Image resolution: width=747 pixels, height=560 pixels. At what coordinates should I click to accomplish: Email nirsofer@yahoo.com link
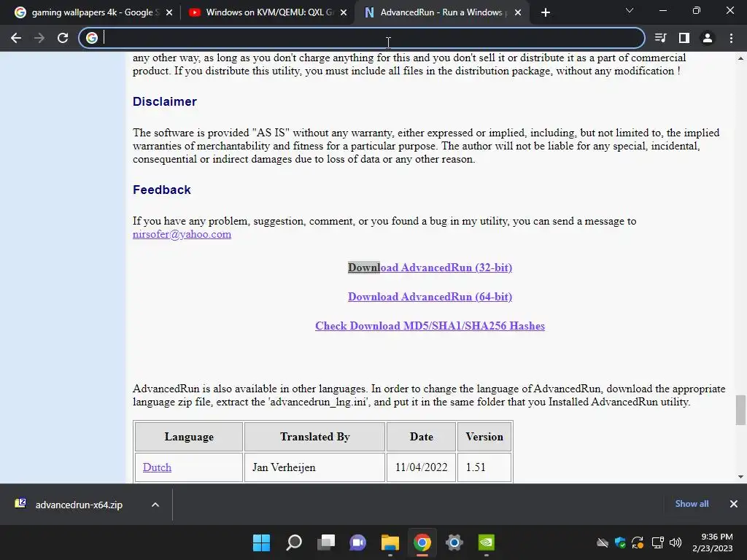pos(182,234)
